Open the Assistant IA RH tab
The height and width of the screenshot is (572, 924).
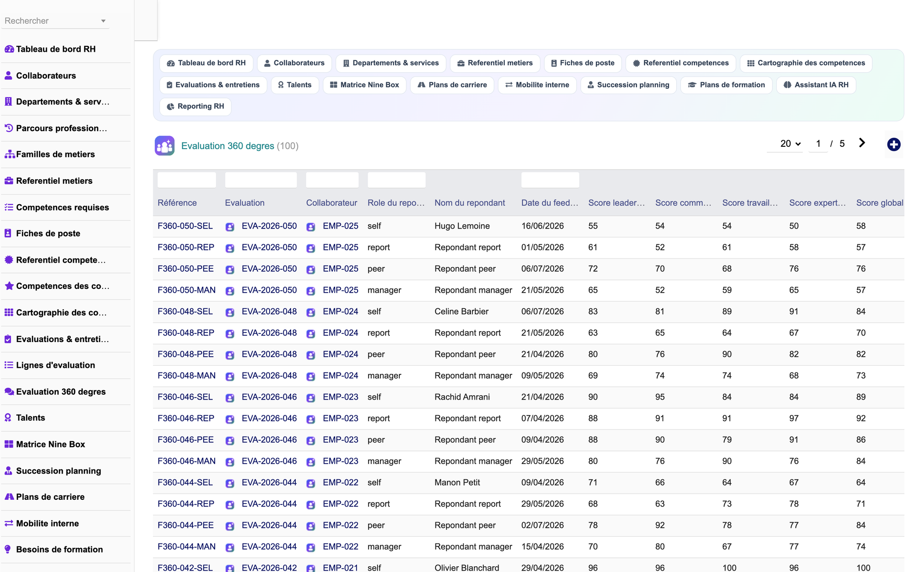tap(816, 85)
